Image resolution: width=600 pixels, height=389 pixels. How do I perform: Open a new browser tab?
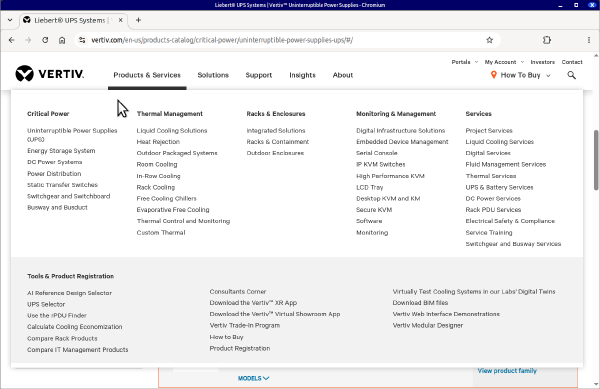[x=139, y=20]
